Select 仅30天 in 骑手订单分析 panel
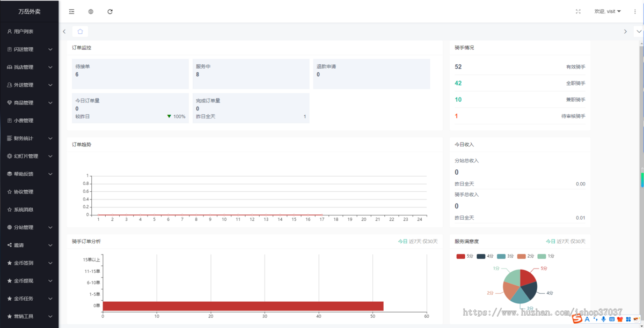The height and width of the screenshot is (328, 644). pyautogui.click(x=430, y=241)
